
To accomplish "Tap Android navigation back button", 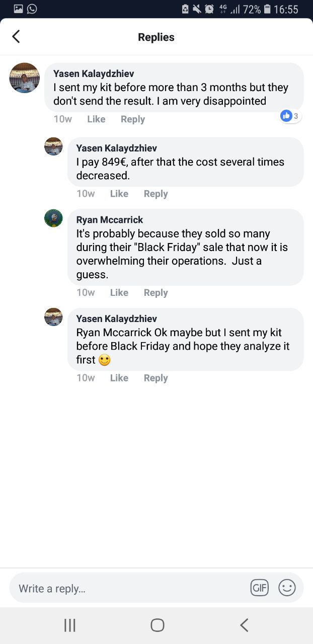I will click(244, 625).
